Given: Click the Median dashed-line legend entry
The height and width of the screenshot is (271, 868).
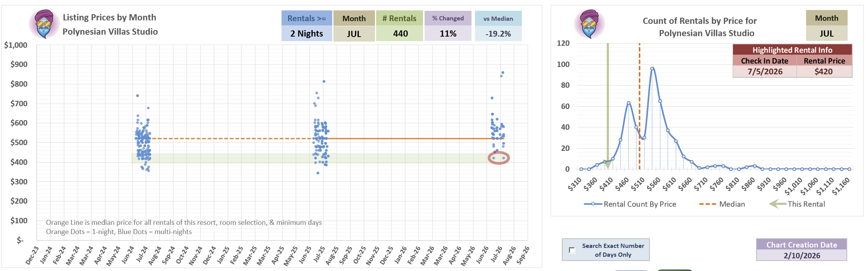Looking at the screenshot, I should (x=722, y=204).
